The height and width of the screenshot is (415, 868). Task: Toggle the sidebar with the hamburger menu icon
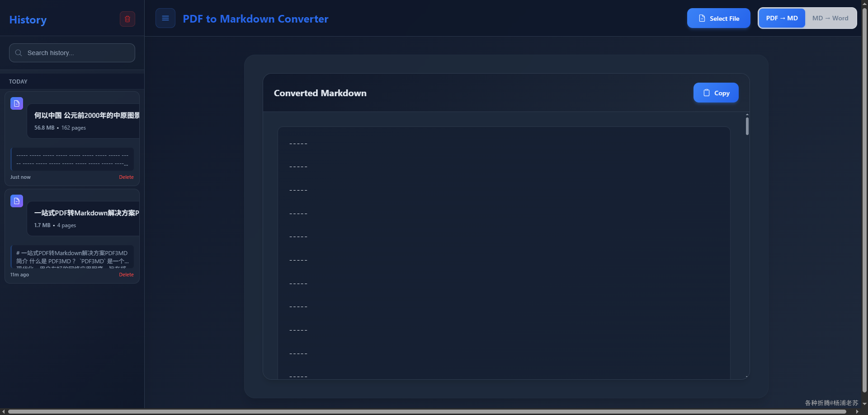tap(165, 19)
